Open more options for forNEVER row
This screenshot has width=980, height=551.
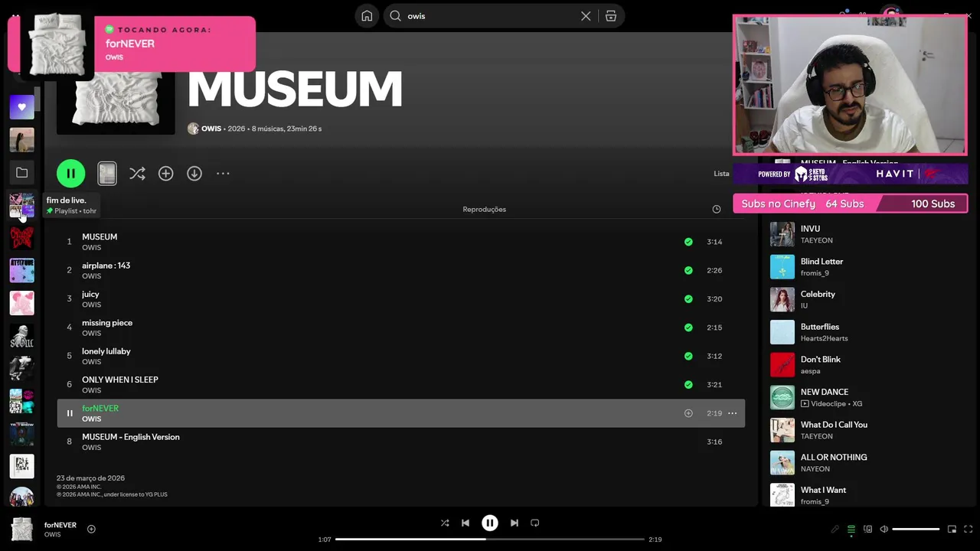click(x=732, y=413)
